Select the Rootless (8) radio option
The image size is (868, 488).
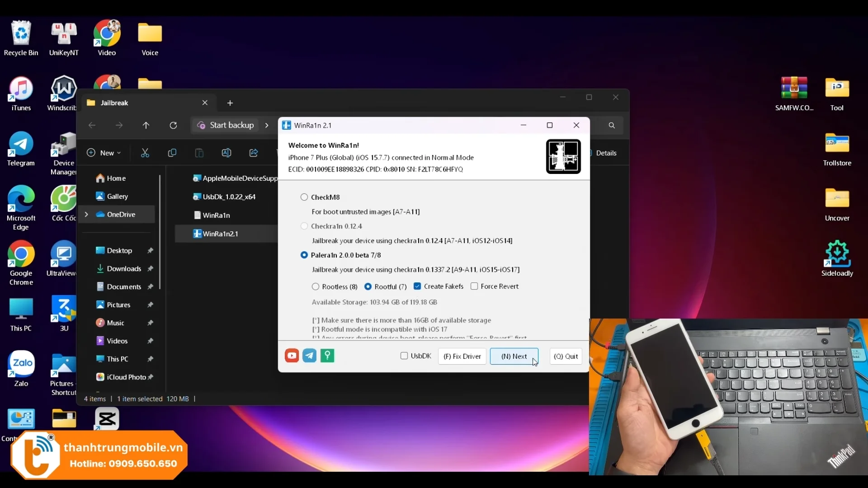coord(316,286)
